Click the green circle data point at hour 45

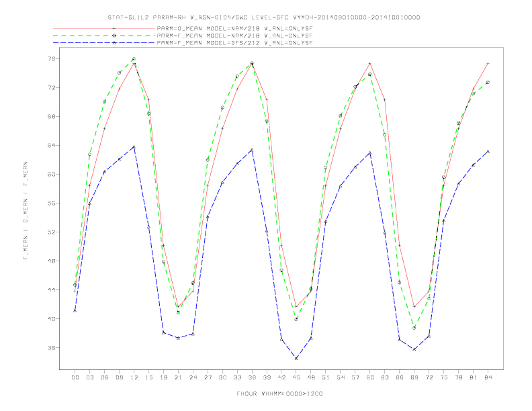click(x=296, y=319)
